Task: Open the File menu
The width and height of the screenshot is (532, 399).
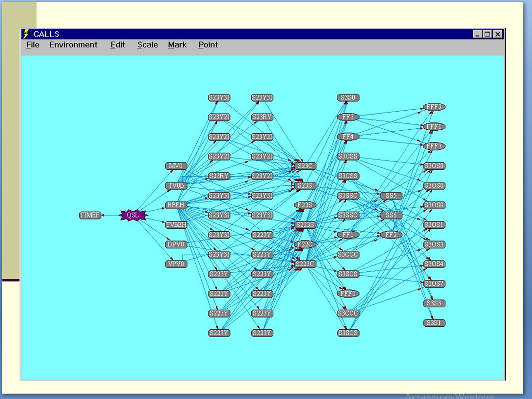Action: point(33,45)
